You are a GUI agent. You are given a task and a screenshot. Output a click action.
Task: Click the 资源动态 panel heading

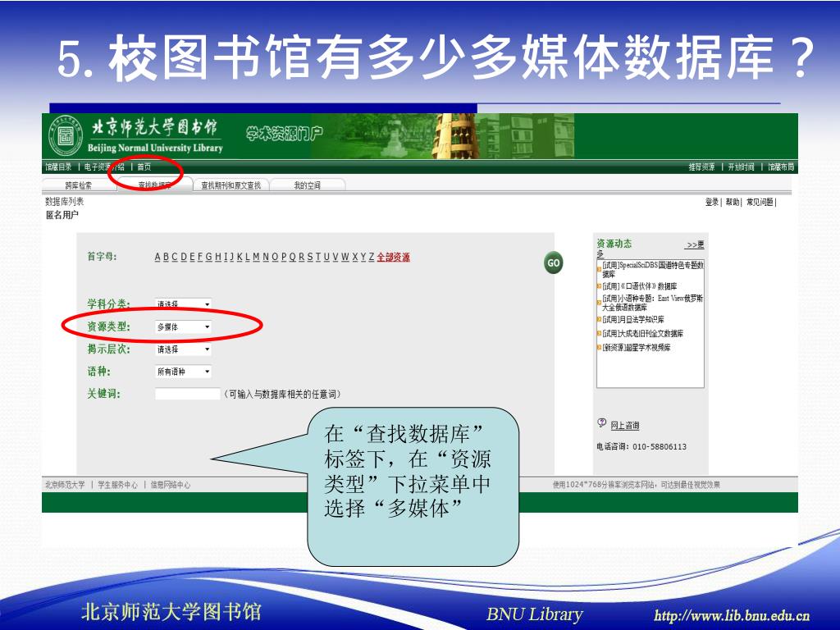pyautogui.click(x=614, y=244)
